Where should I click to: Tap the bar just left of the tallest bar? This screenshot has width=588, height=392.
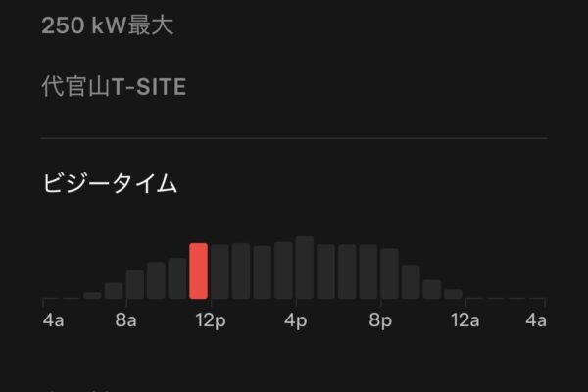(283, 269)
